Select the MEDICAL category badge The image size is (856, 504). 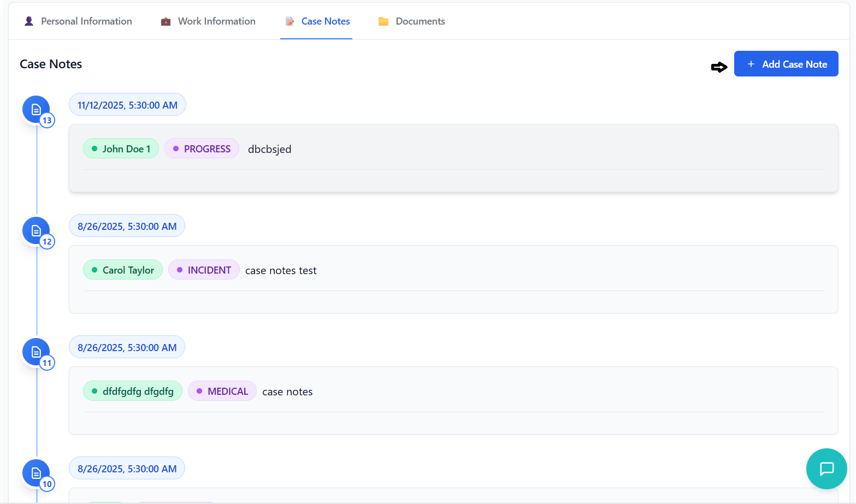click(222, 391)
